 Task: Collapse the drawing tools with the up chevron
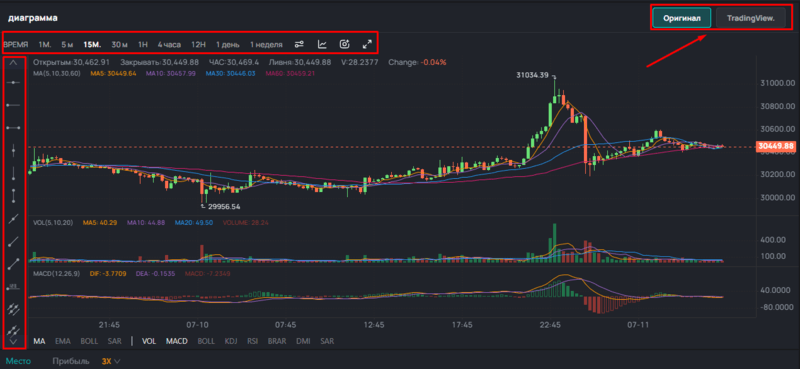coord(14,62)
